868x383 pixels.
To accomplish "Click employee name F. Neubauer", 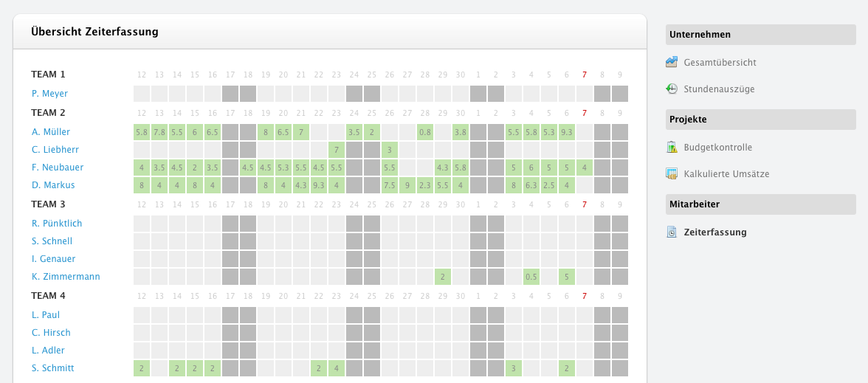I will (x=58, y=167).
